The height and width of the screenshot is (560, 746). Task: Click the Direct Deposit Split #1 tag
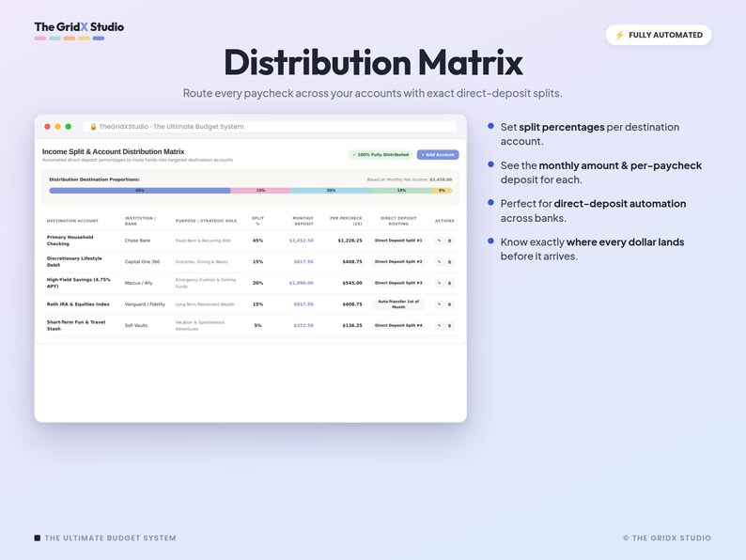[x=398, y=241]
